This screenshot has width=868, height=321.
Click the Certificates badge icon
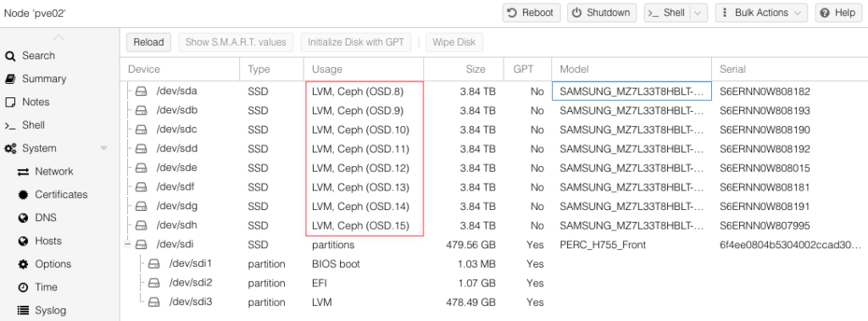(x=23, y=195)
